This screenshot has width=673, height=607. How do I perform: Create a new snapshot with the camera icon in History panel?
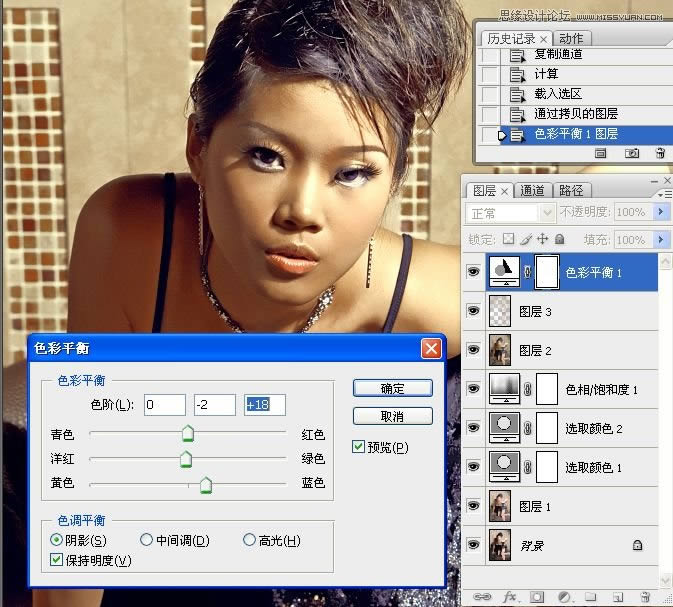[x=632, y=153]
